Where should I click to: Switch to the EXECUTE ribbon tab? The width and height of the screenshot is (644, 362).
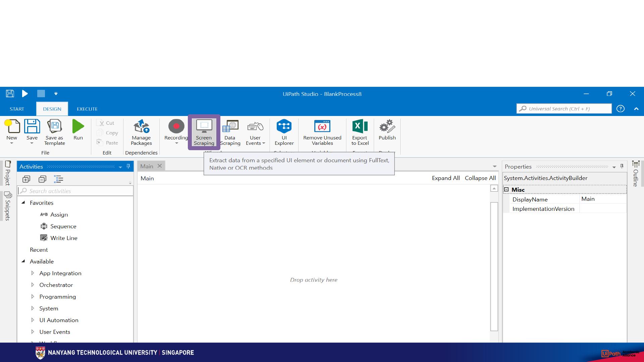[87, 109]
